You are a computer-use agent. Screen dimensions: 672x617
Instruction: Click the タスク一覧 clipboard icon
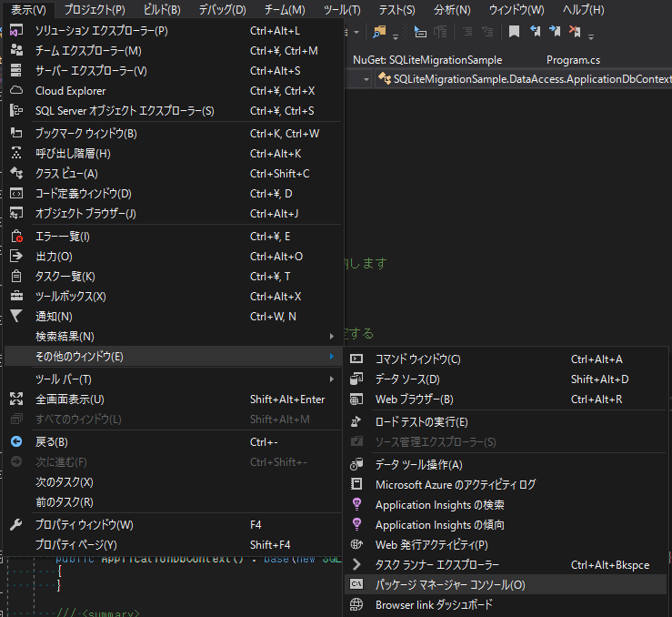point(16,276)
